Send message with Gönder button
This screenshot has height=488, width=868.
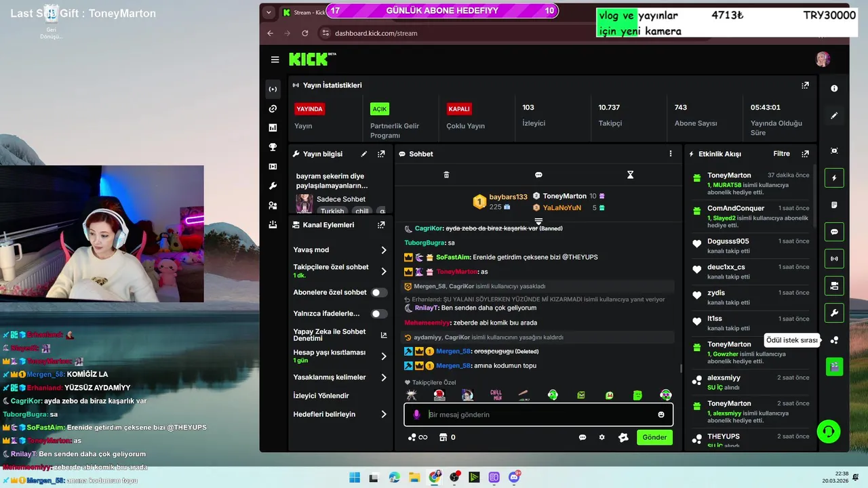point(654,437)
